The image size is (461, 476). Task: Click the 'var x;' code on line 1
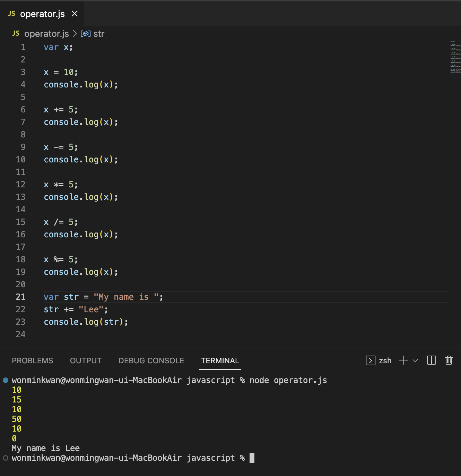(x=58, y=47)
